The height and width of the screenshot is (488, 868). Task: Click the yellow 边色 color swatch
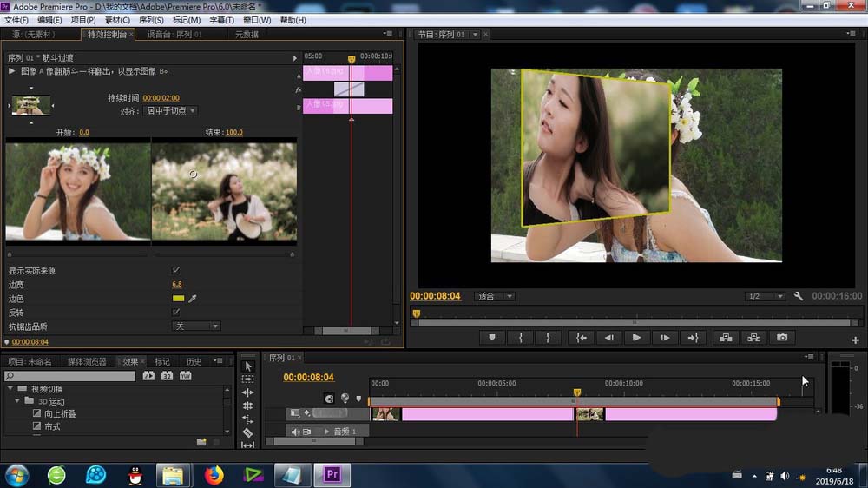click(x=178, y=299)
